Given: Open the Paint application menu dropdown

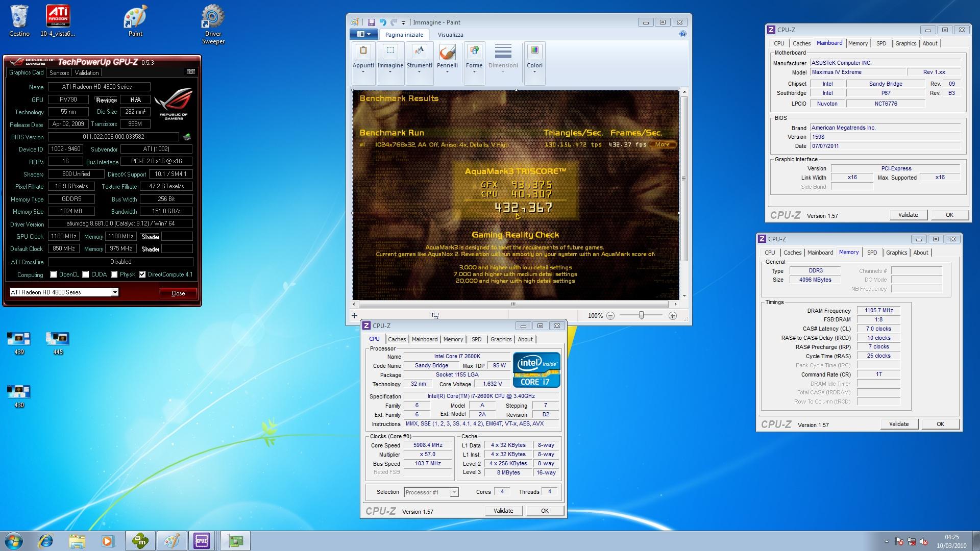Looking at the screenshot, I should point(363,34).
